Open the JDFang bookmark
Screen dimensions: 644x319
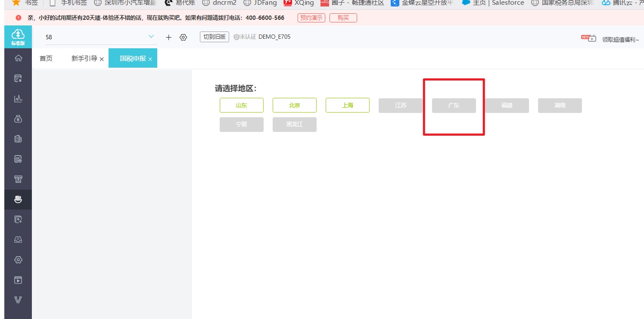tap(260, 3)
